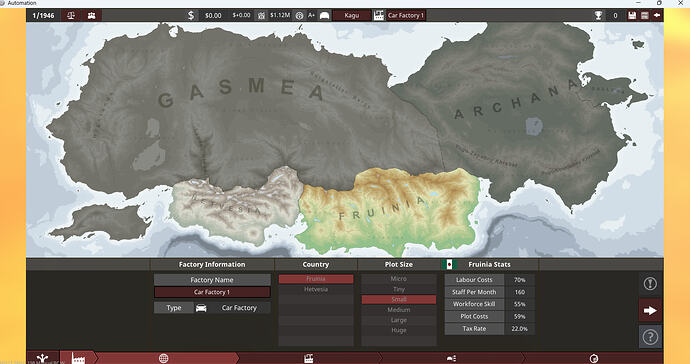Click the $+0.00 income value

pyautogui.click(x=241, y=15)
